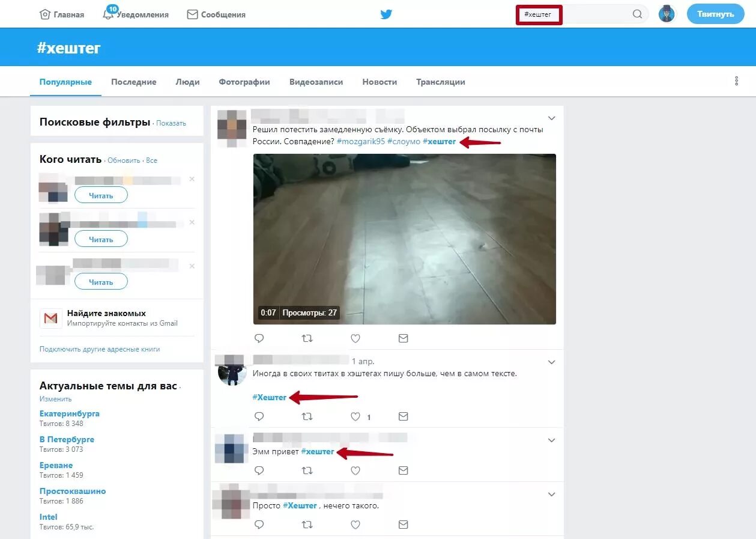The width and height of the screenshot is (756, 539).
Task: Open the В Петербурге trending topic
Action: pos(67,439)
